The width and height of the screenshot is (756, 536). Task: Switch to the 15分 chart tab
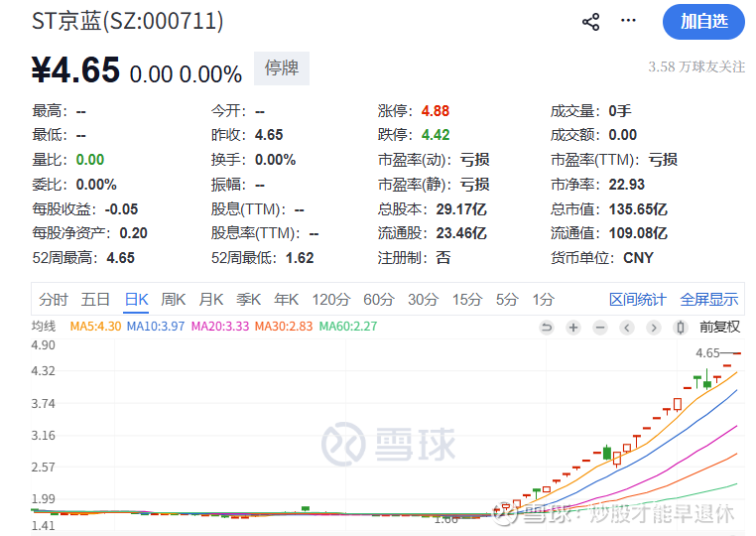pos(466,300)
